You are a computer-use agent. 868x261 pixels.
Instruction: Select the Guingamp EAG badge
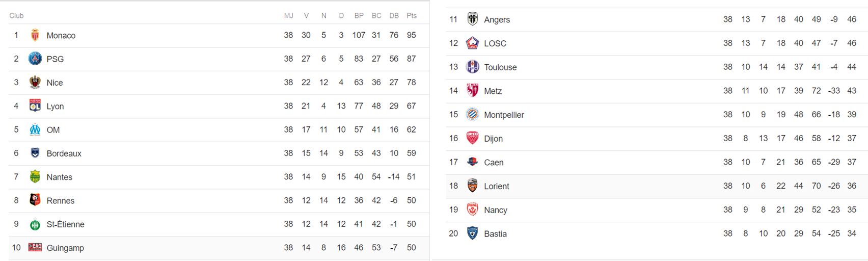pos(35,247)
